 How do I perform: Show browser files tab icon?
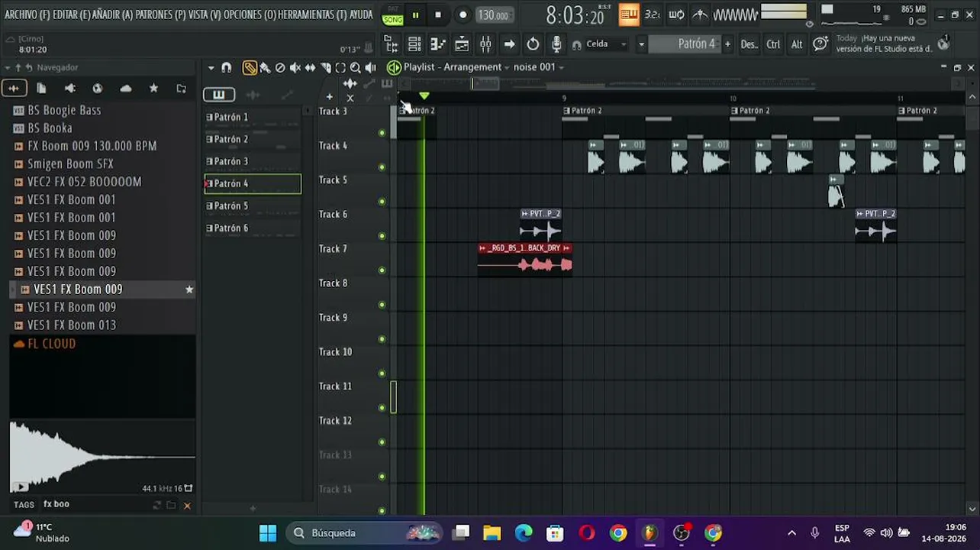coord(41,89)
